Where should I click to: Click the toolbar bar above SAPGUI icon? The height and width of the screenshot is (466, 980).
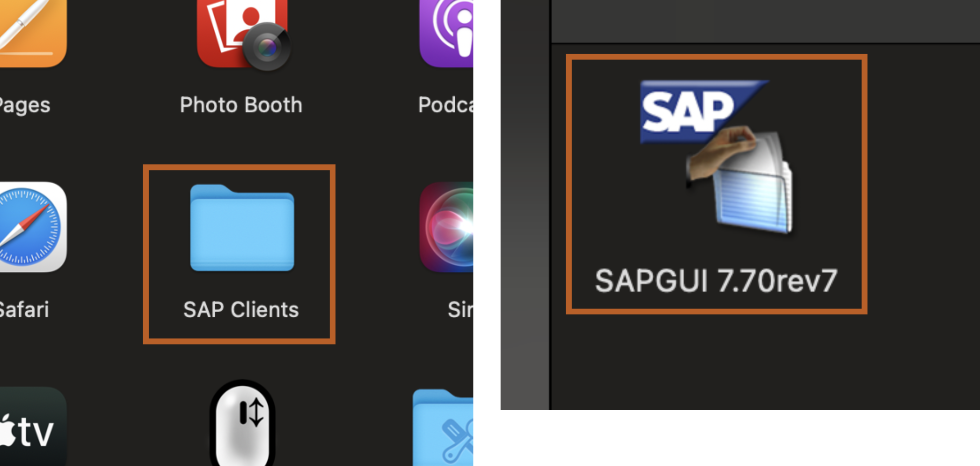pyautogui.click(x=756, y=20)
